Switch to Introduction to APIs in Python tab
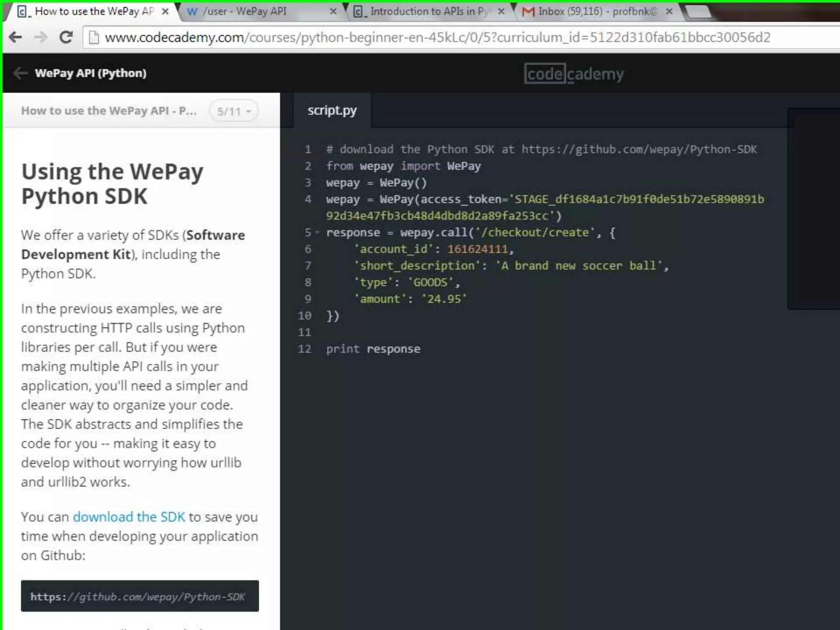This screenshot has width=840, height=630. 429,11
